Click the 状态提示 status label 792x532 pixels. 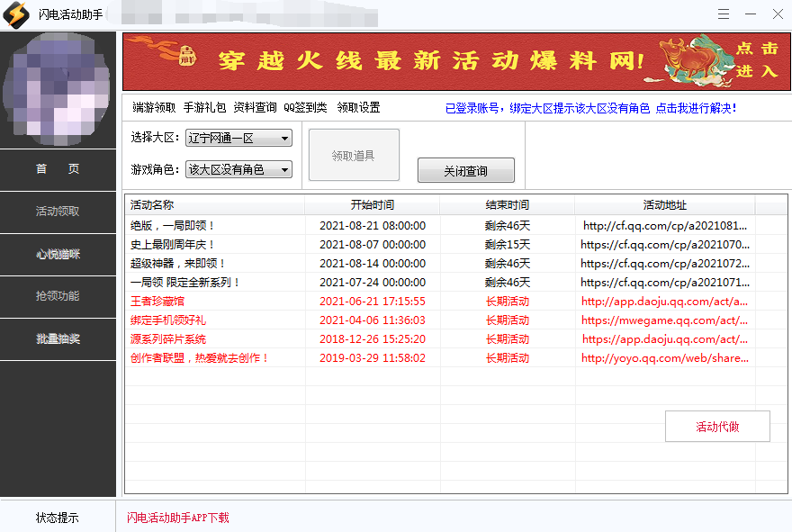click(57, 518)
